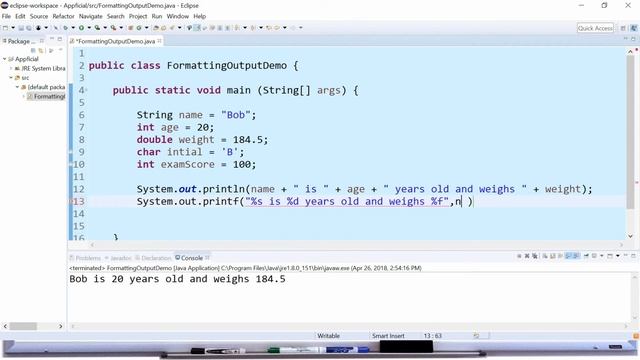Open the Project menu
The height and width of the screenshot is (360, 640).
click(138, 16)
